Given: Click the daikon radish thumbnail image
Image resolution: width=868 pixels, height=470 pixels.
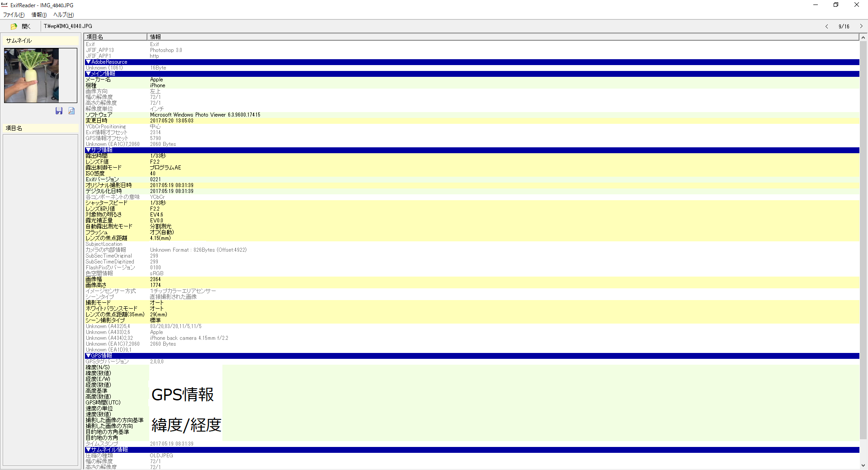Looking at the screenshot, I should tap(32, 75).
